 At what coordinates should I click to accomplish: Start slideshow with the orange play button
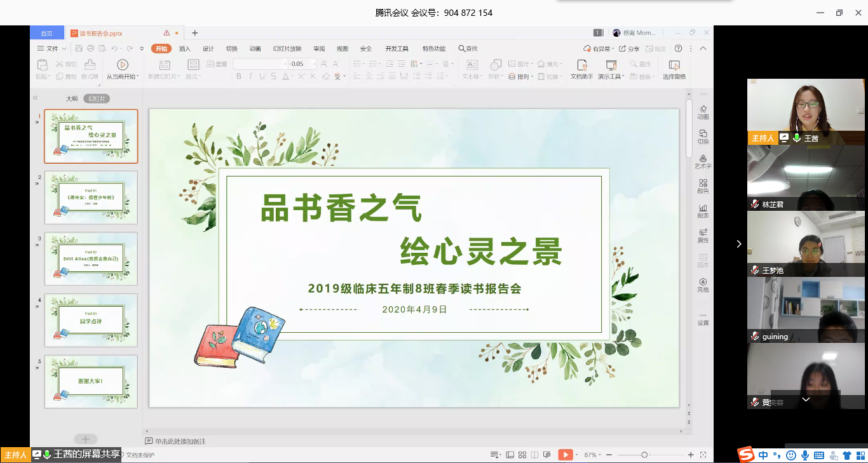click(x=564, y=455)
